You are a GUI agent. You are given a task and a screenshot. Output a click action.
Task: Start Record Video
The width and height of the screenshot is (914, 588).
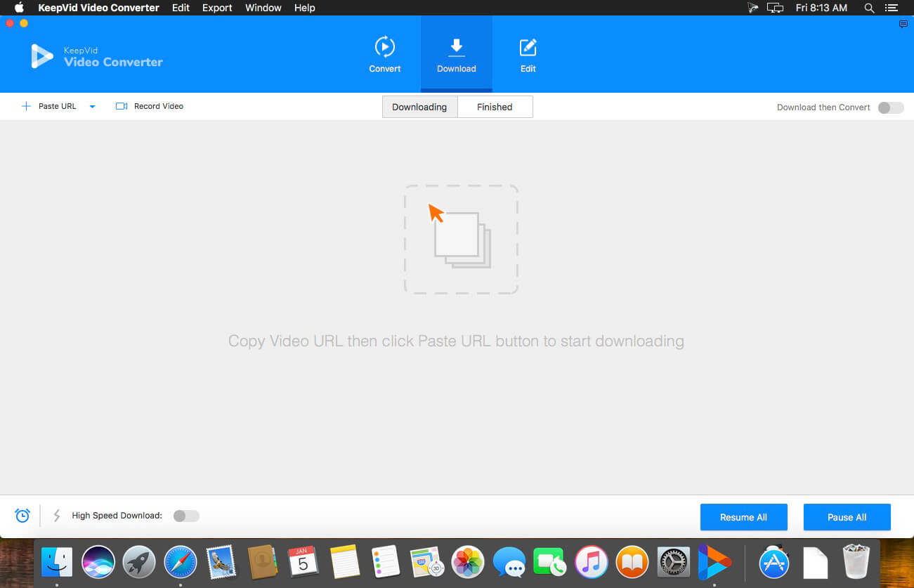[150, 106]
